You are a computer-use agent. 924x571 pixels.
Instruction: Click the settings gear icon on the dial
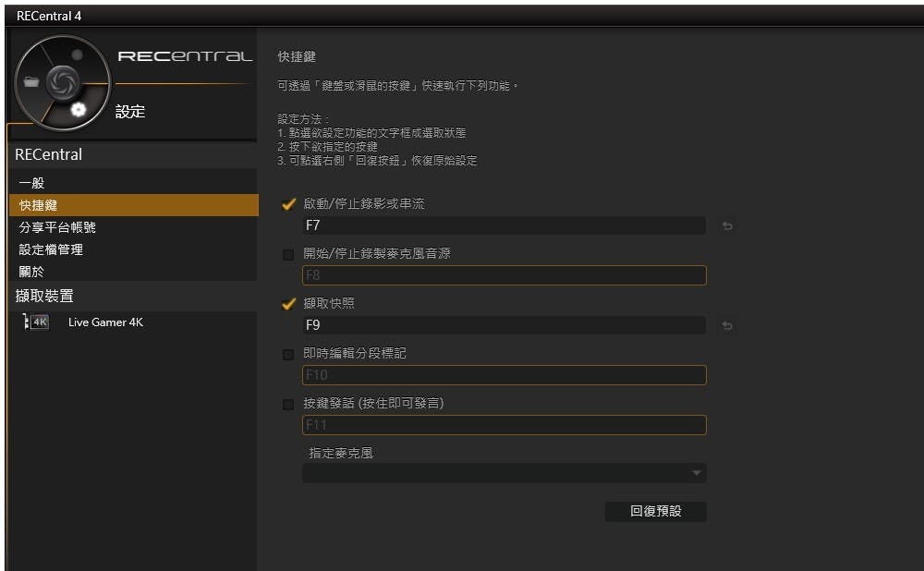[x=79, y=110]
